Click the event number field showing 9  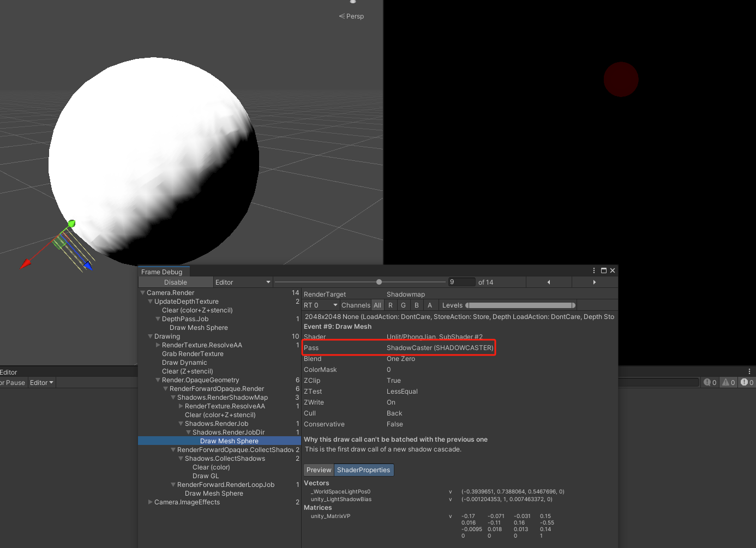[x=461, y=282]
